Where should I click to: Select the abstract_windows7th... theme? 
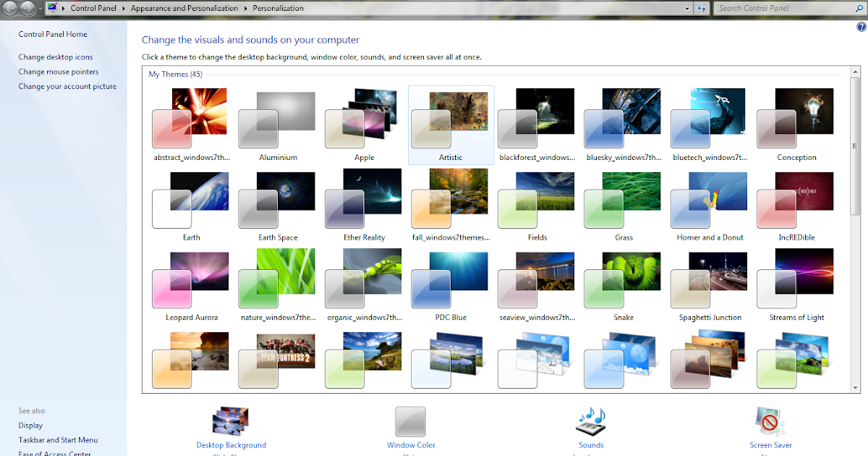192,125
